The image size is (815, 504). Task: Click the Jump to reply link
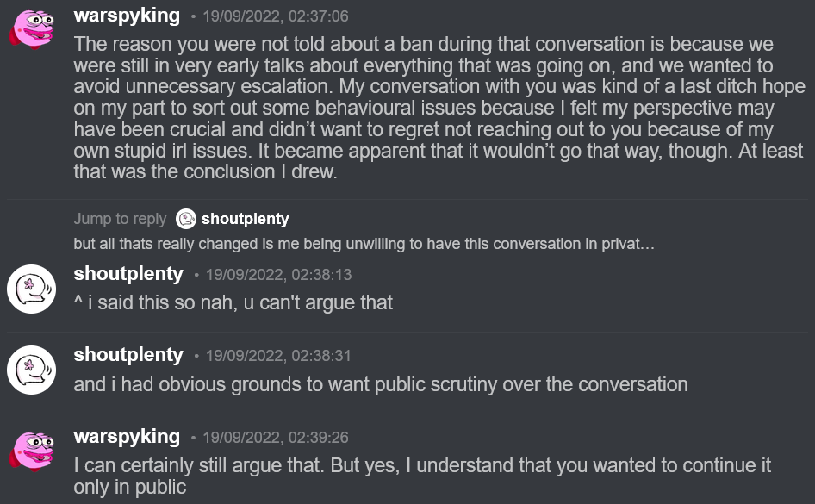tap(120, 219)
